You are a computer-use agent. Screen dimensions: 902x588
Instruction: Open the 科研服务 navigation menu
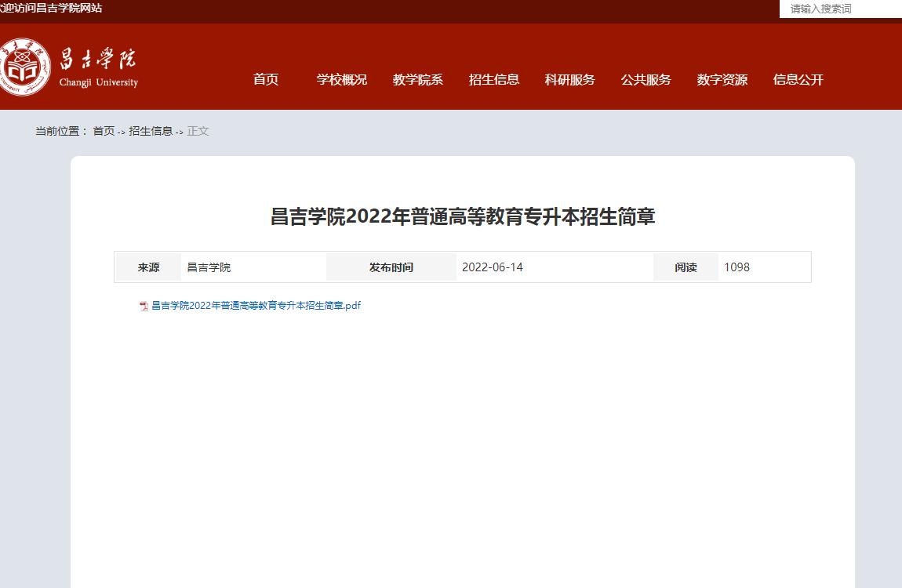pos(569,79)
